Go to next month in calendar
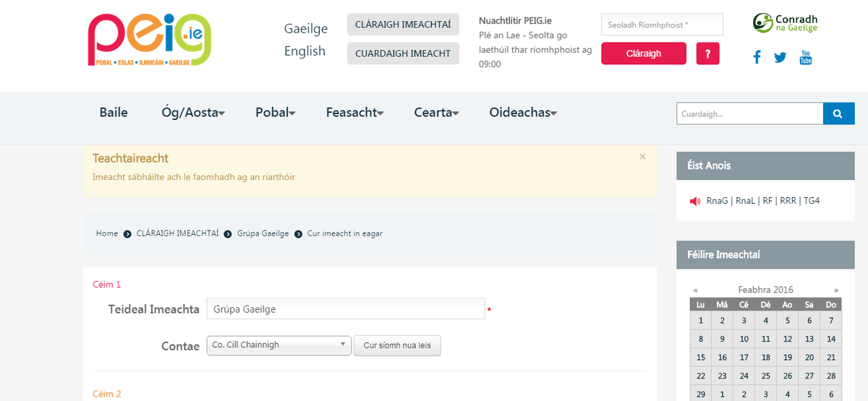The width and height of the screenshot is (868, 401). (836, 289)
